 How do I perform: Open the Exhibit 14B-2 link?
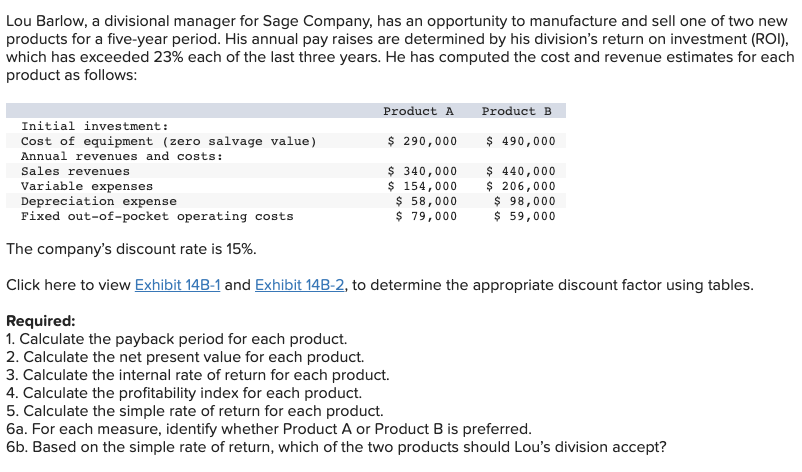coord(300,285)
